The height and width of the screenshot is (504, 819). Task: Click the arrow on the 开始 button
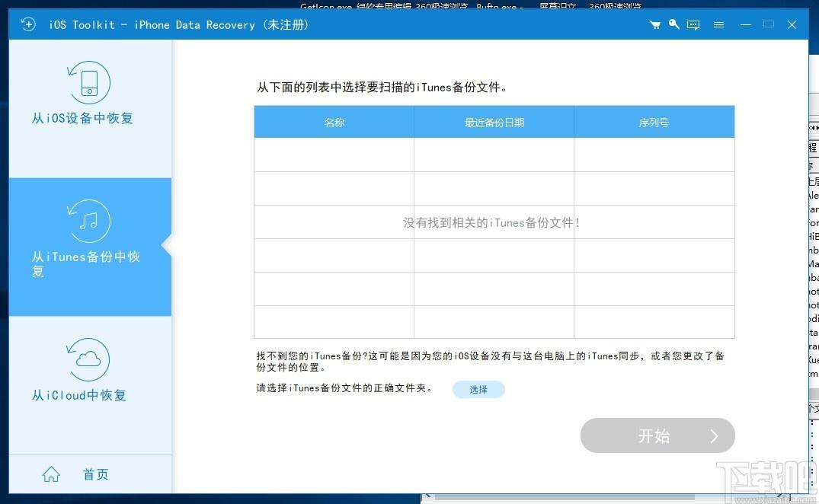[x=714, y=436]
